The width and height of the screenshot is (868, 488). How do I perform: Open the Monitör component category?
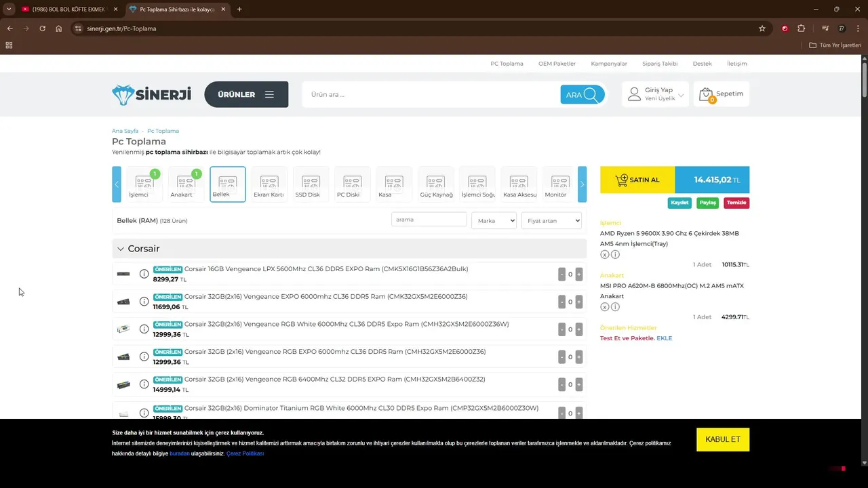click(x=559, y=184)
